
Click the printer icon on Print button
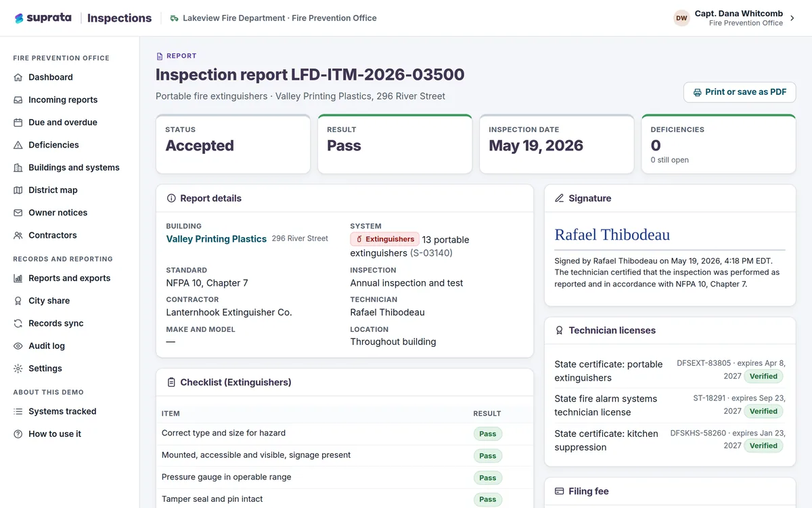697,92
